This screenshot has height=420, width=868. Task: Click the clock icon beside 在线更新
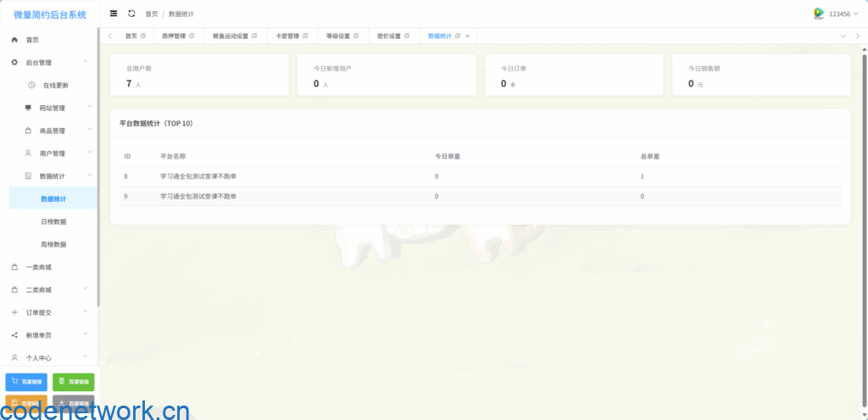[31, 85]
